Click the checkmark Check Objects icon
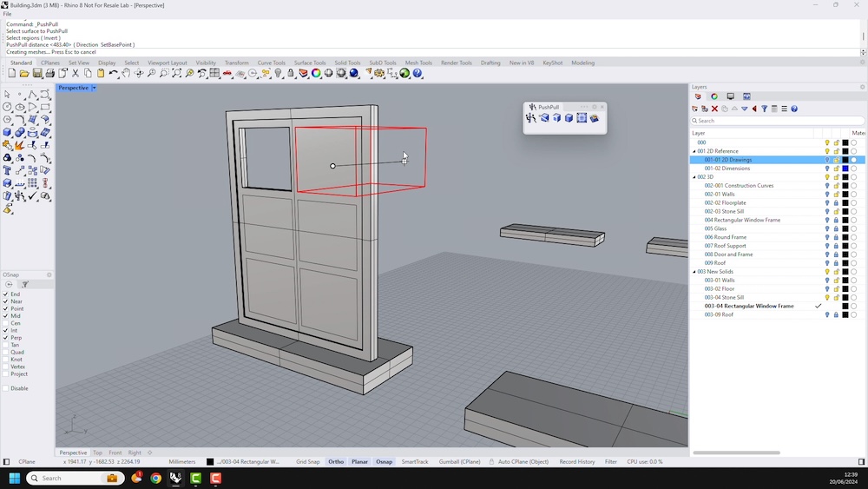This screenshot has width=868, height=489. click(33, 196)
